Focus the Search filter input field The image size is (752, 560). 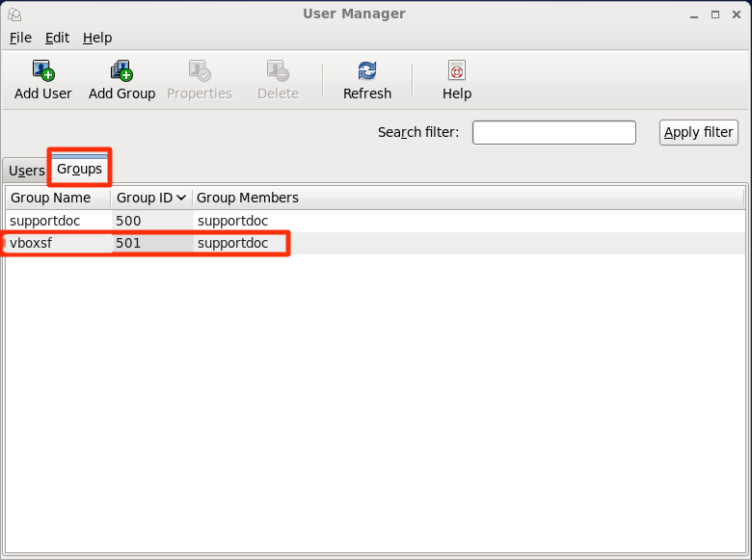tap(554, 132)
